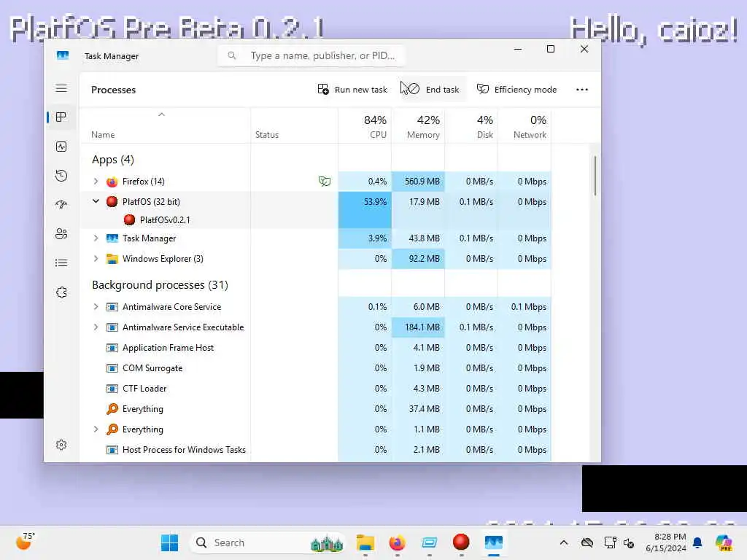This screenshot has width=747, height=560.
Task: Open Task Manager settings gear
Action: (x=61, y=445)
